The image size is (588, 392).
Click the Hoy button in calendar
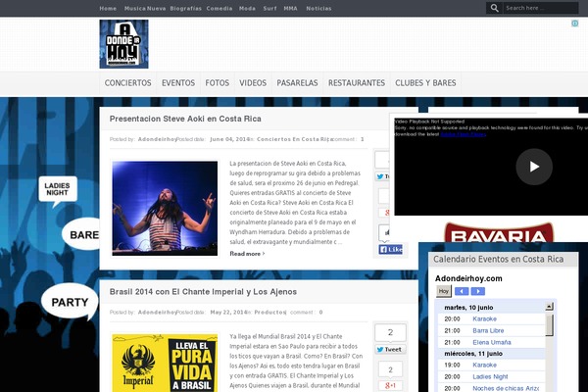(x=444, y=291)
